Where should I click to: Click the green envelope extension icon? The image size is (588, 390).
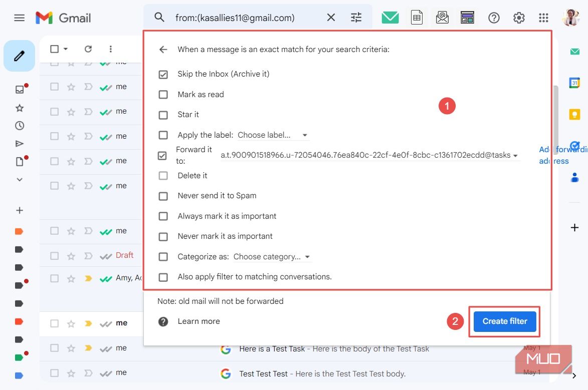[x=390, y=17]
